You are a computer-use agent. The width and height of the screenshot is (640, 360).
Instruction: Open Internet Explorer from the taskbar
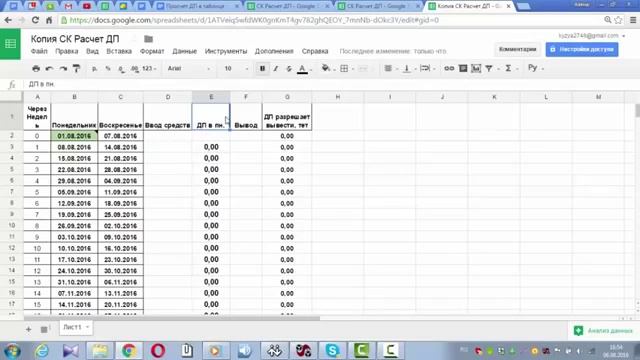(x=42, y=351)
